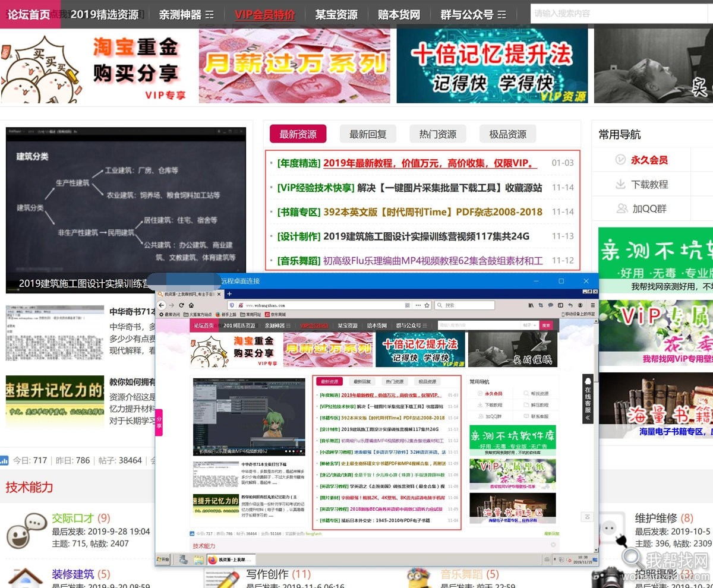Click 建筑分类 slideshow image on main page
Viewport: 713px width, 588px height.
pos(126,210)
